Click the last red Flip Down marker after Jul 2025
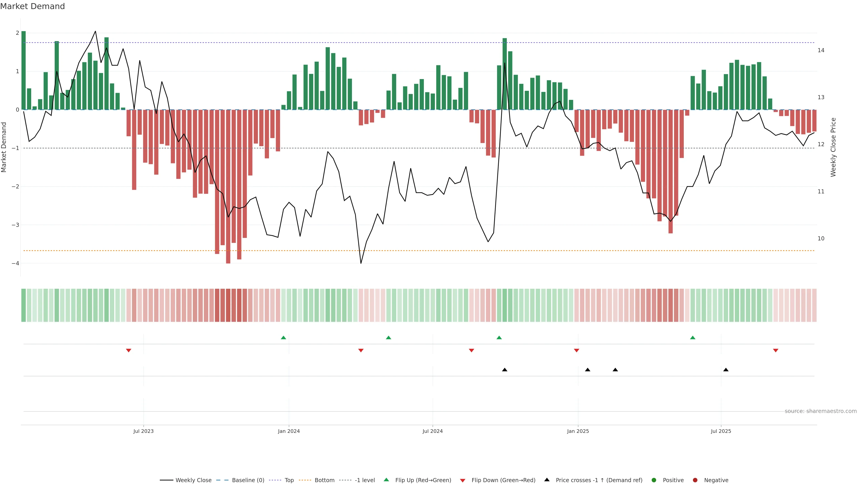 pos(776,351)
